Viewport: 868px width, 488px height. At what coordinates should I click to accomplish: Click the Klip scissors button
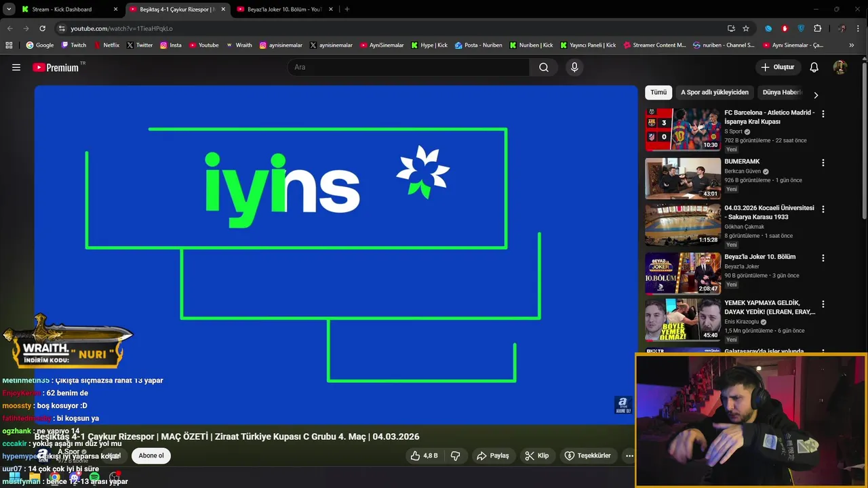(536, 455)
